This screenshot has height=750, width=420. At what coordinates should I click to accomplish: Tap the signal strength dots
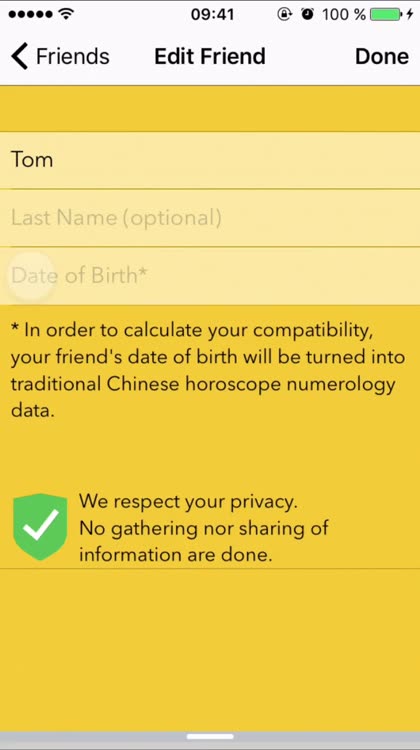click(x=30, y=15)
